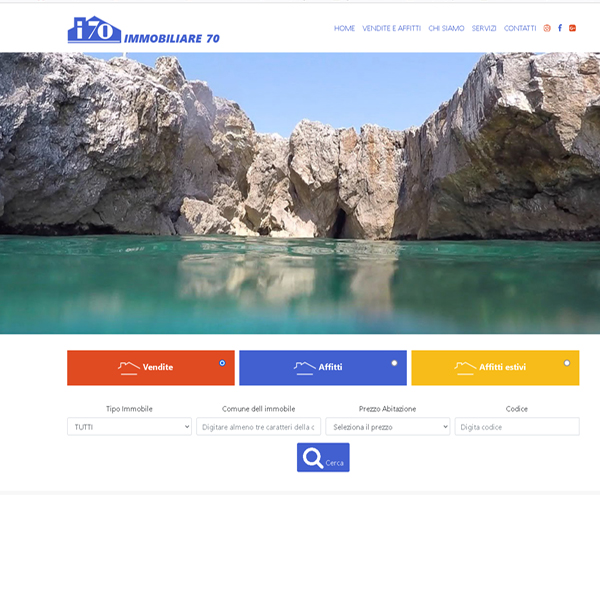The image size is (600, 600).
Task: Select the Vendite radio button
Action: click(x=222, y=363)
